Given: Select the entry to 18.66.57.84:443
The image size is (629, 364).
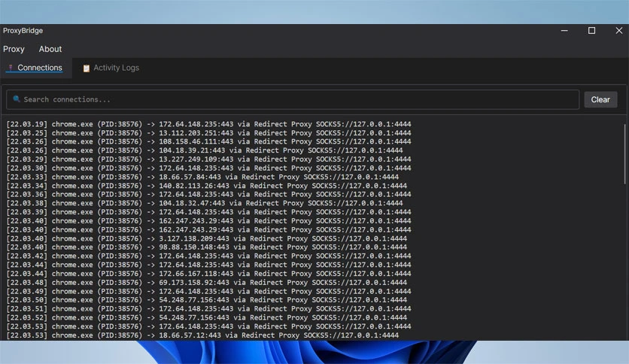Looking at the screenshot, I should click(x=202, y=177).
